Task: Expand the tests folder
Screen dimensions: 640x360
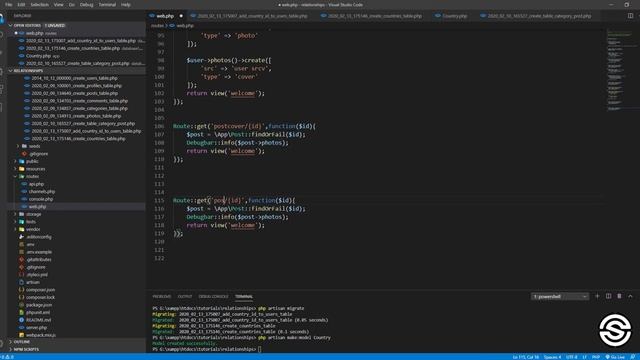Action: coord(16,222)
